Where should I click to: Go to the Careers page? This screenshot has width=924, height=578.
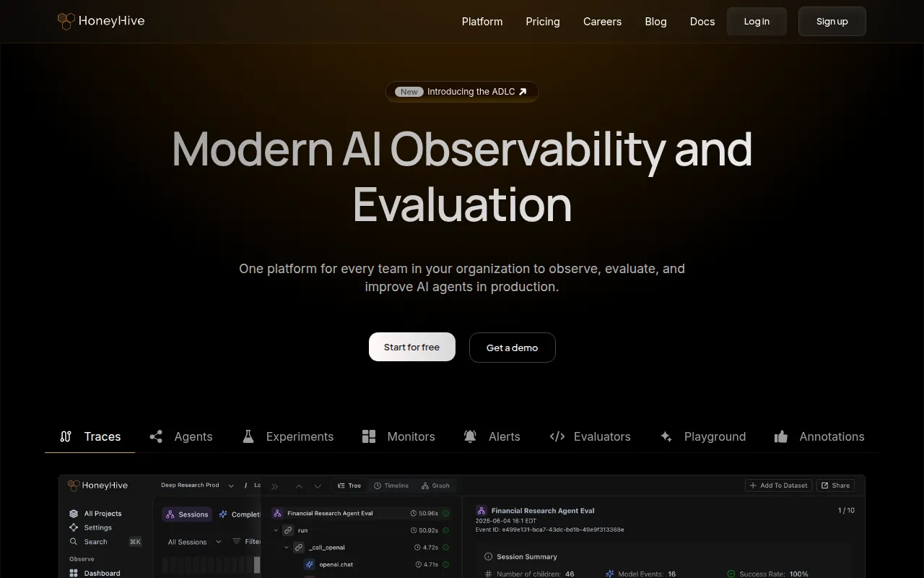[602, 22]
